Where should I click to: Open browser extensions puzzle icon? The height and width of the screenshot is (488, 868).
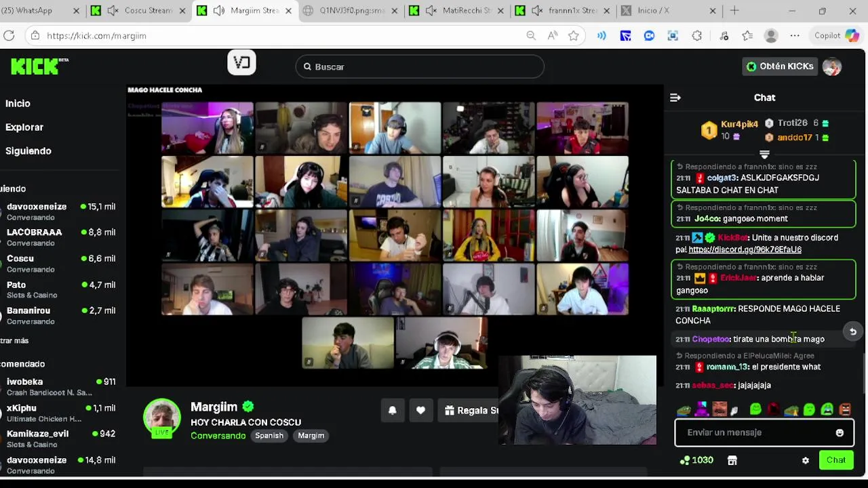[x=697, y=36]
